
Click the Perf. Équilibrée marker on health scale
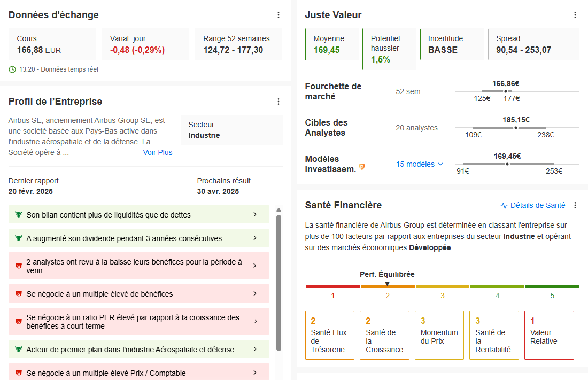click(388, 284)
